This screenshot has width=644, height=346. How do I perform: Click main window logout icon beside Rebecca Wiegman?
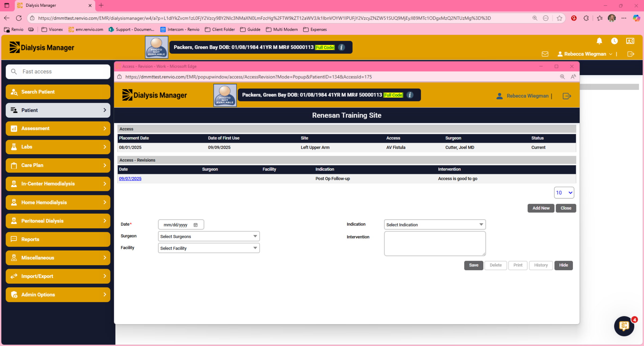click(631, 54)
